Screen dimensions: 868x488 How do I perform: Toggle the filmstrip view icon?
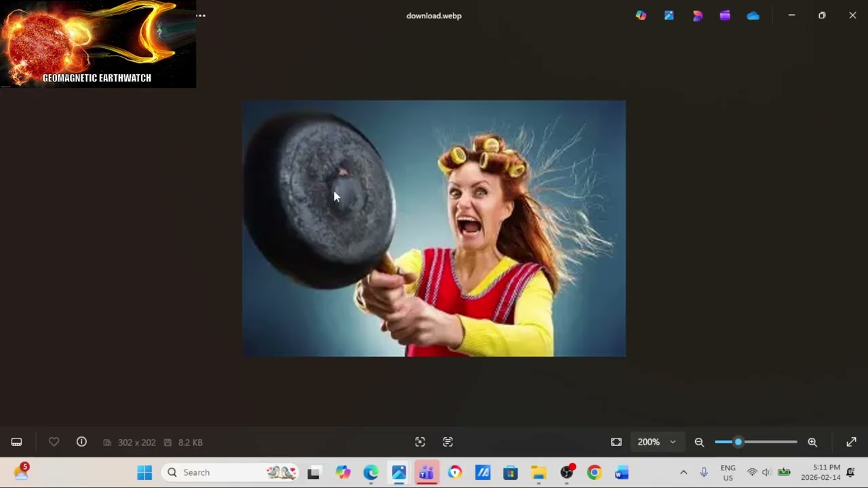click(x=16, y=442)
